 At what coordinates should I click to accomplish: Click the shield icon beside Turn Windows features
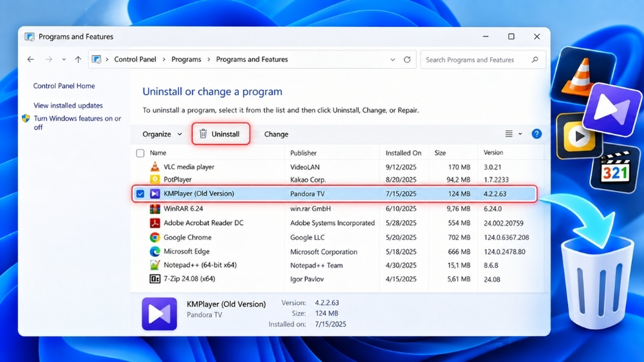coord(26,119)
